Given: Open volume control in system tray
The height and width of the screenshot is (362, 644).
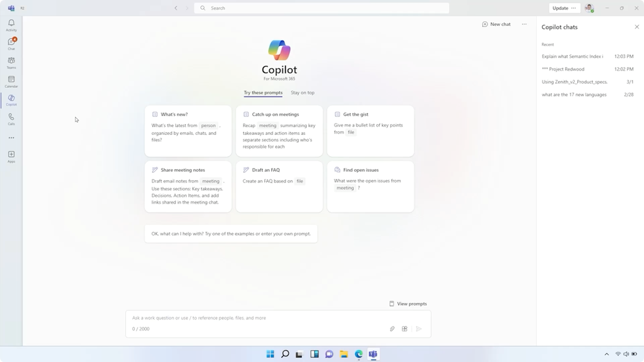Looking at the screenshot, I should (626, 354).
